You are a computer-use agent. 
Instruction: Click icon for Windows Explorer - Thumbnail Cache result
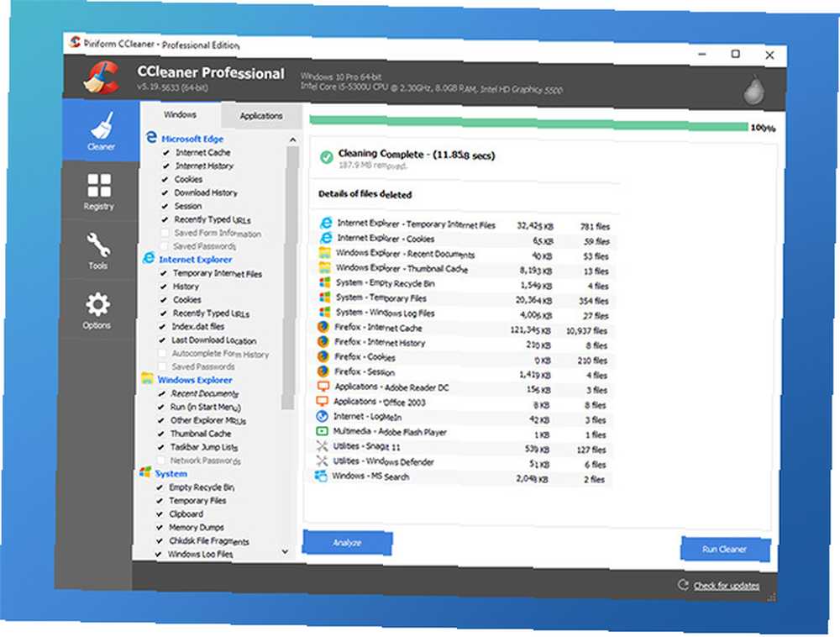pos(325,267)
